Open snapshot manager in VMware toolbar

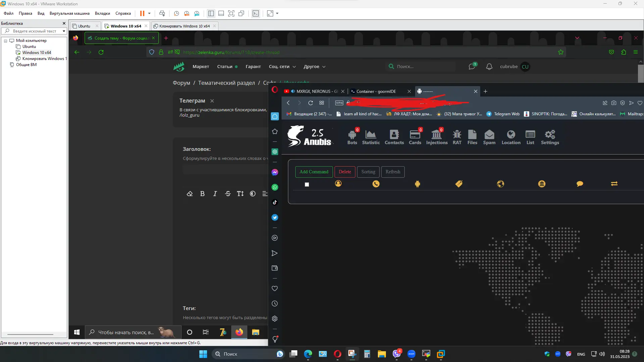[x=197, y=13]
